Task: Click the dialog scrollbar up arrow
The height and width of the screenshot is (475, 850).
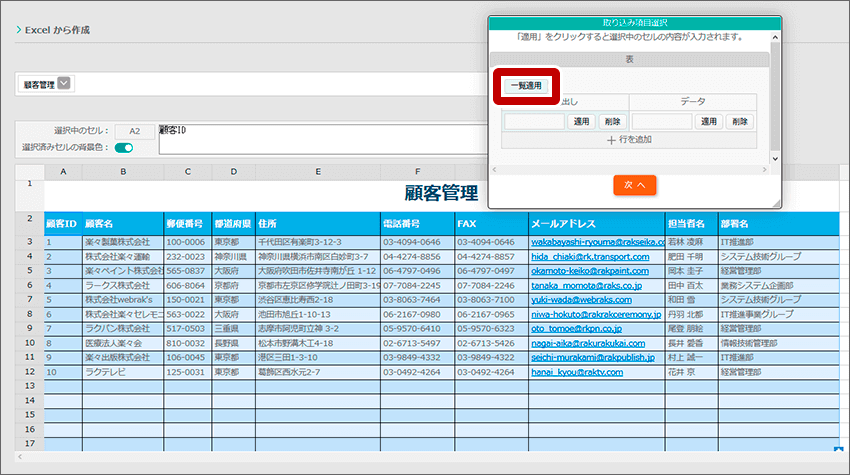Action: 775,37
